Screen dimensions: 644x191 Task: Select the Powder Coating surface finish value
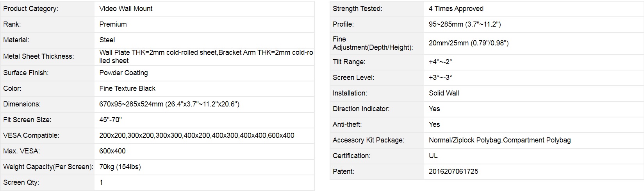(x=123, y=73)
